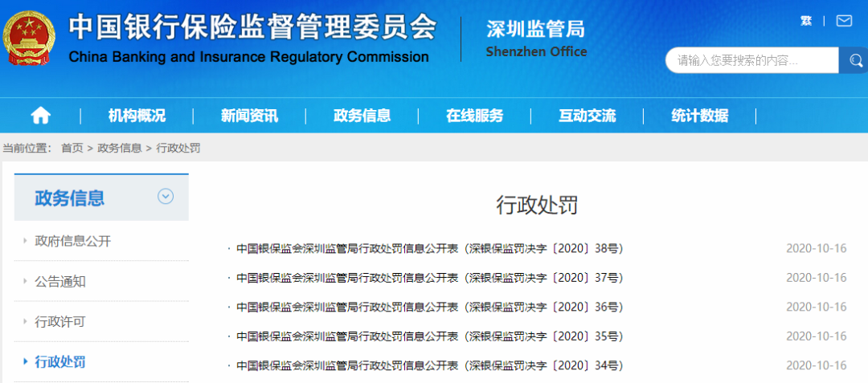Select 行政许可 in the sidebar
The image size is (868, 383).
[x=60, y=322]
